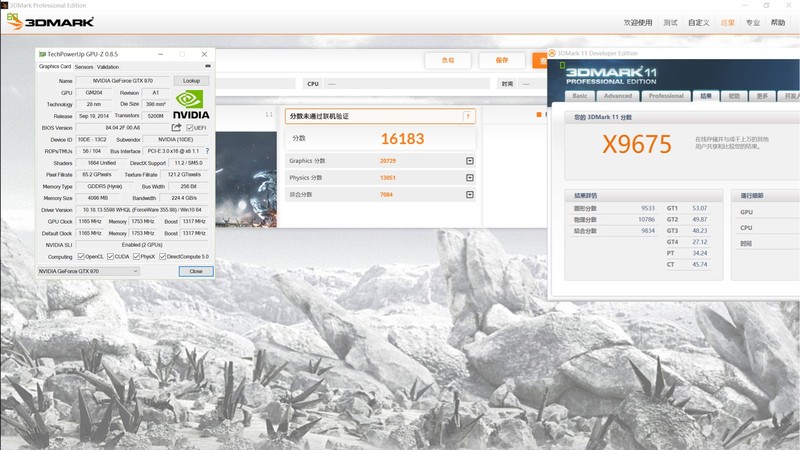Click the 图形分数 value 9533

[648, 208]
